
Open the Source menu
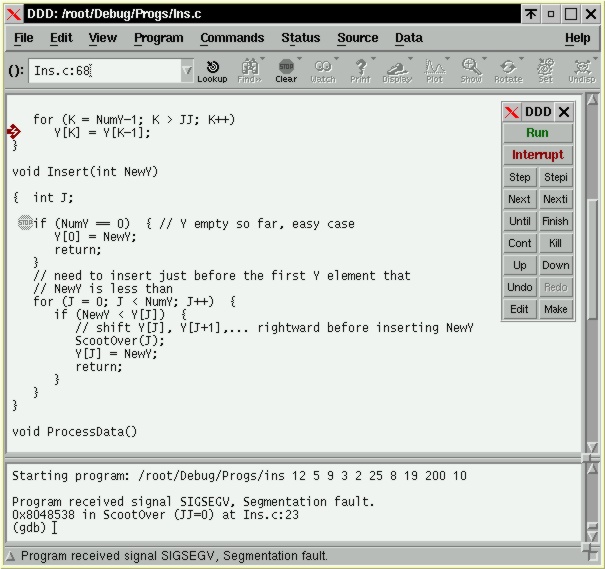click(x=357, y=38)
